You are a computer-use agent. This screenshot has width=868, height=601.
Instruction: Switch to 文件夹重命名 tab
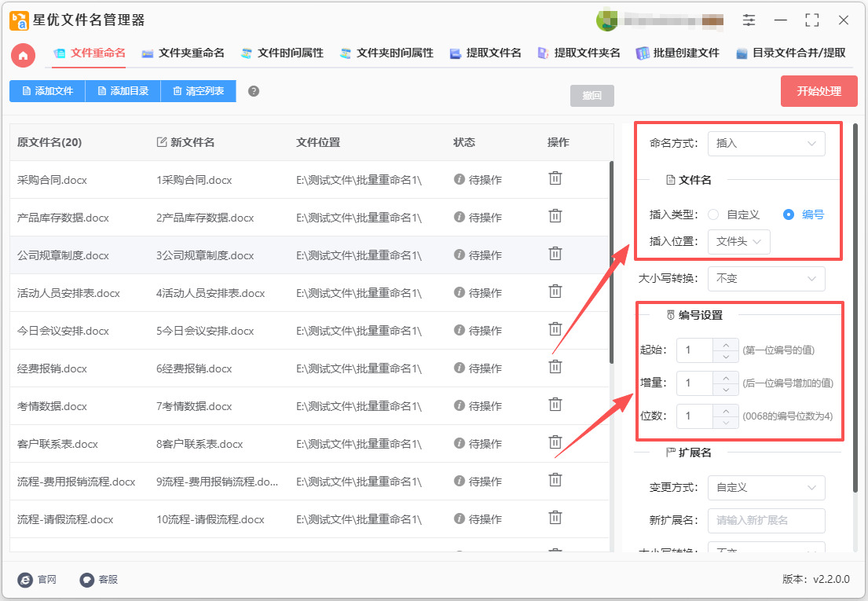(x=183, y=53)
